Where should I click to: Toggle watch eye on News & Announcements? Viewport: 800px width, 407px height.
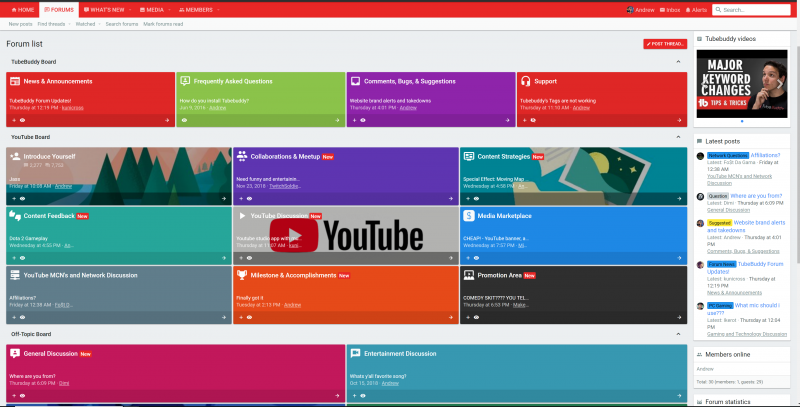22,120
